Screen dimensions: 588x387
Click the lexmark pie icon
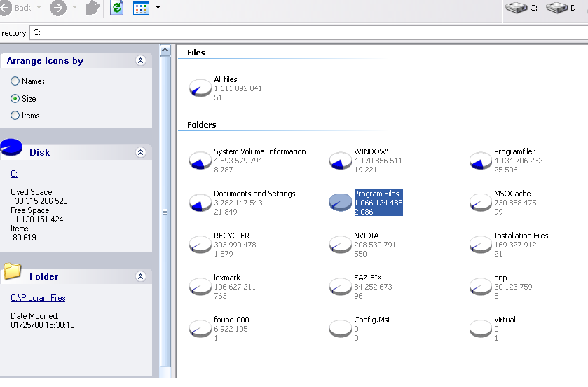click(200, 287)
